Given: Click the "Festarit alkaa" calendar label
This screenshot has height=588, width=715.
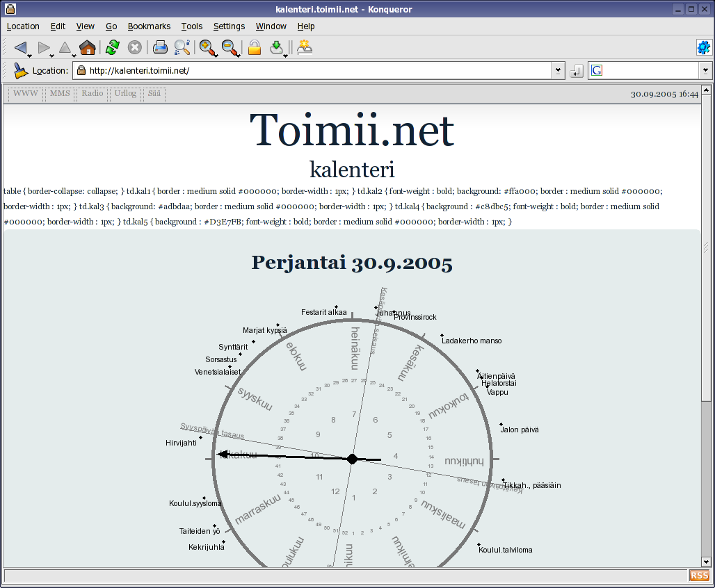Looking at the screenshot, I should tap(323, 312).
